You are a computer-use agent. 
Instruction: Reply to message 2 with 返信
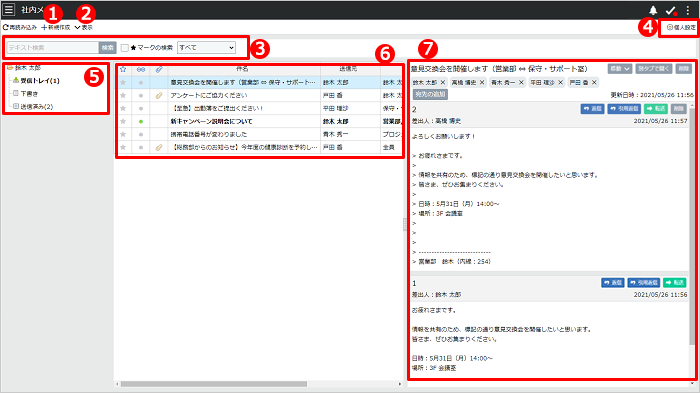click(x=592, y=109)
